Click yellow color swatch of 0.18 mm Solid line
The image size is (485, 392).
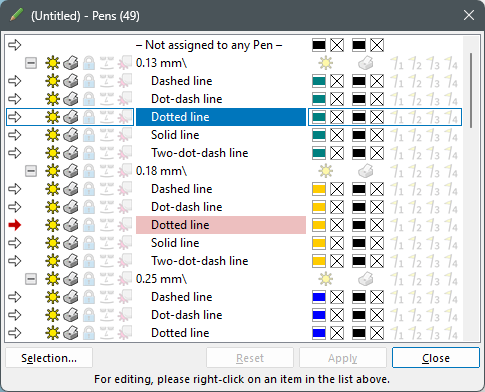[319, 243]
